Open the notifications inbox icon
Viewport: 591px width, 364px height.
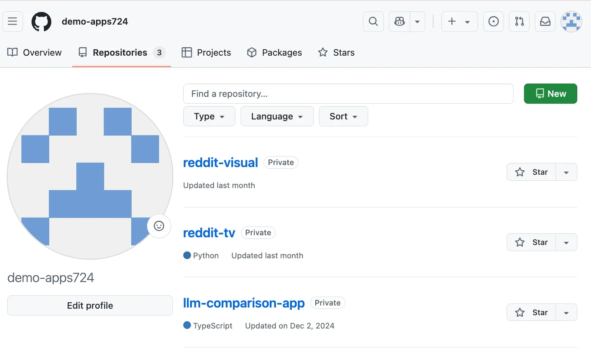545,21
